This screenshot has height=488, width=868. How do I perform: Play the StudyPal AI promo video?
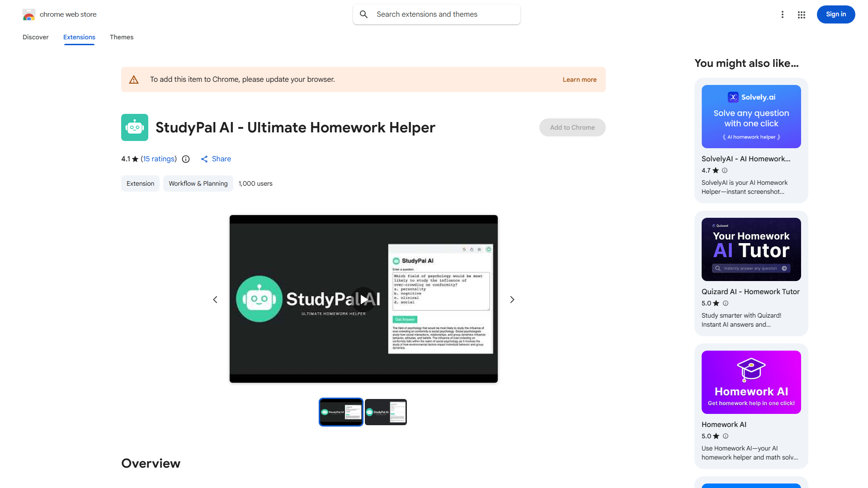[x=363, y=299]
